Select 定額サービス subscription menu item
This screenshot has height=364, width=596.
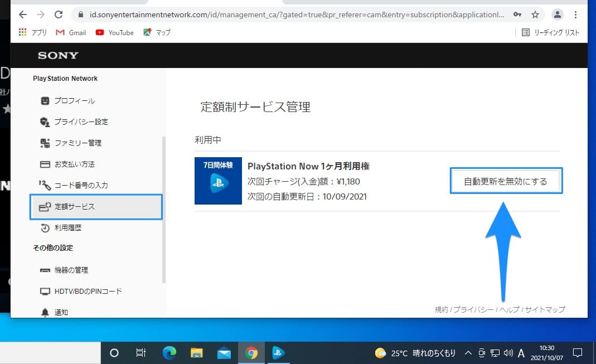click(74, 207)
